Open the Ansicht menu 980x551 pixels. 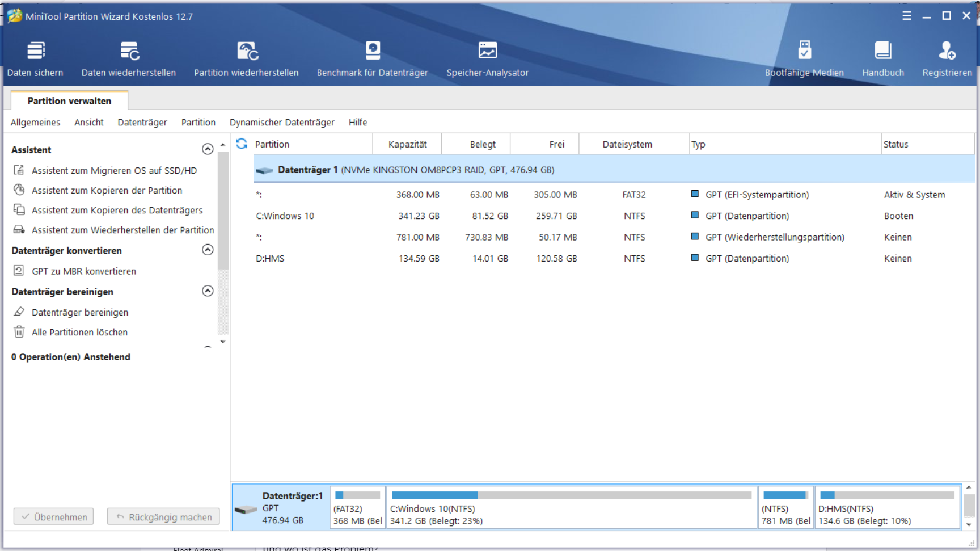click(x=89, y=123)
